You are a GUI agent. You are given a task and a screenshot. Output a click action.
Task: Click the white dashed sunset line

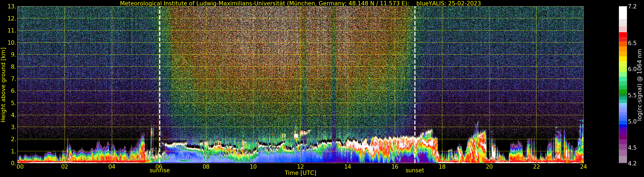(x=415, y=85)
